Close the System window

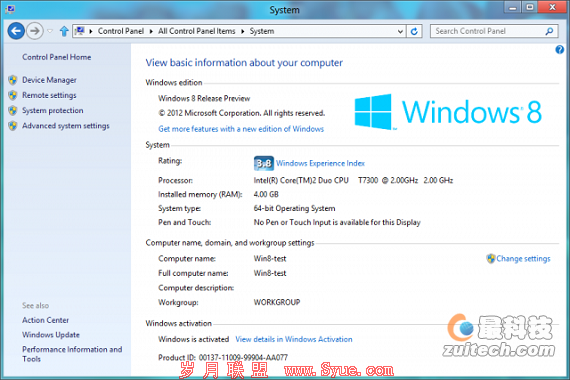click(553, 7)
